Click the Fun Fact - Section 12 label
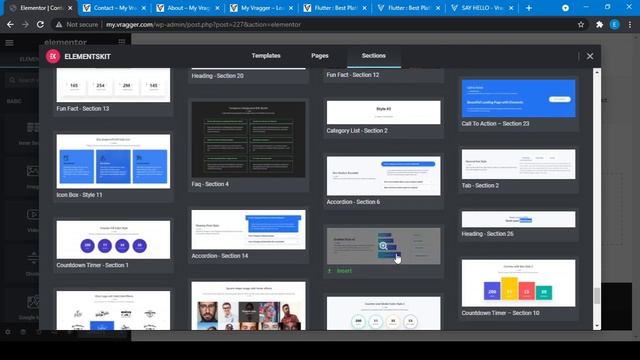Screen dimensions: 640x360 click(x=353, y=75)
